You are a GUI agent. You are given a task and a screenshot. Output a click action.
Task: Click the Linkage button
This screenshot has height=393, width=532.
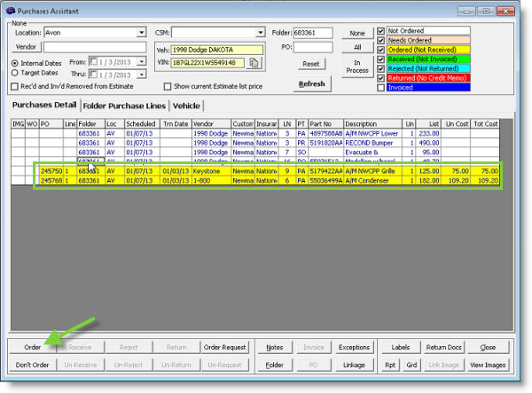(x=354, y=365)
